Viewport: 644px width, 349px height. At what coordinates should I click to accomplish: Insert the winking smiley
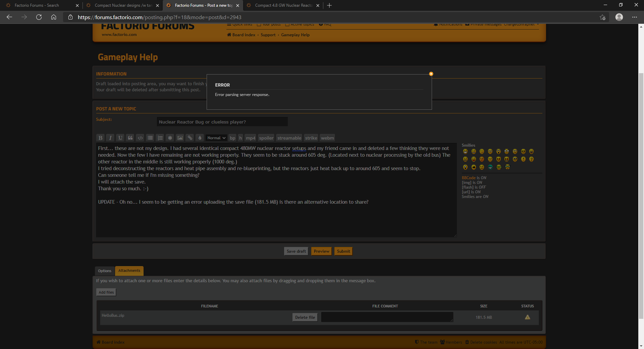482,151
